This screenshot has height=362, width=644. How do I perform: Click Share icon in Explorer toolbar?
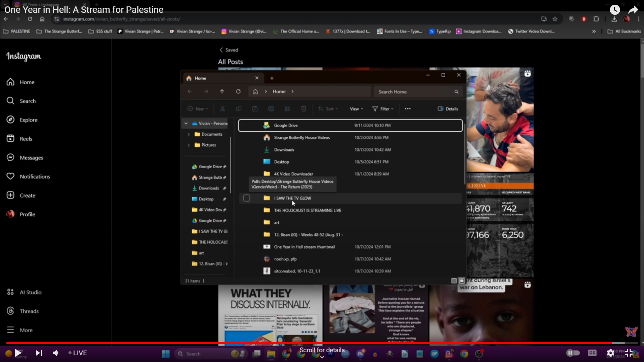point(287,109)
